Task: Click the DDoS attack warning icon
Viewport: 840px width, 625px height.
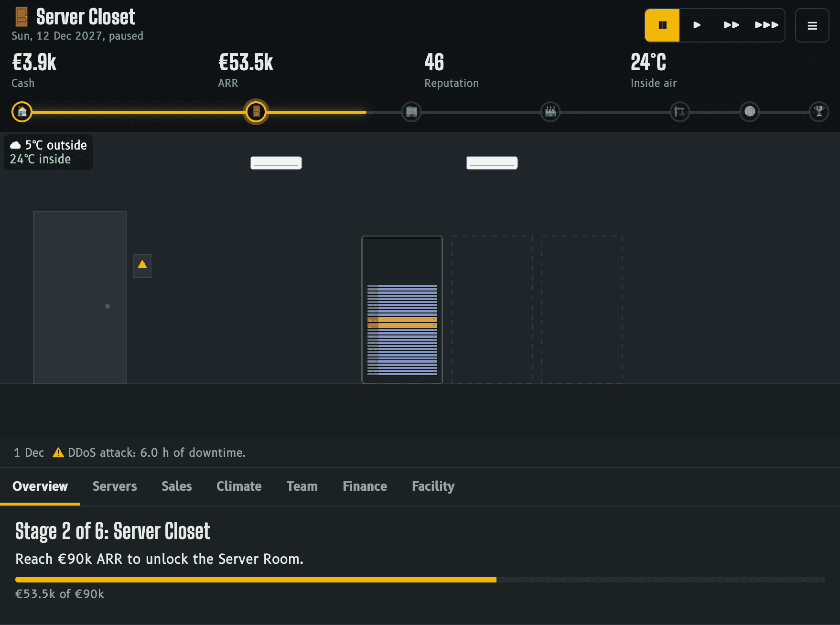Action: coord(58,453)
